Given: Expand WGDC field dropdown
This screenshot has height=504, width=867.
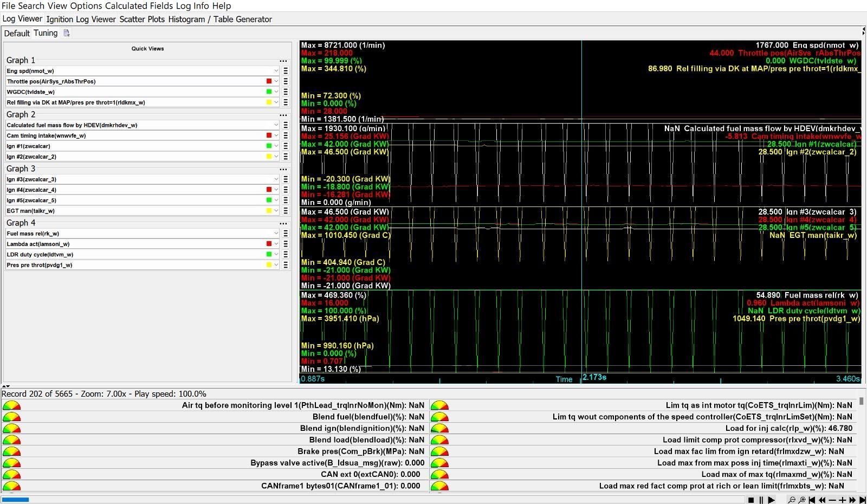Looking at the screenshot, I should (276, 92).
